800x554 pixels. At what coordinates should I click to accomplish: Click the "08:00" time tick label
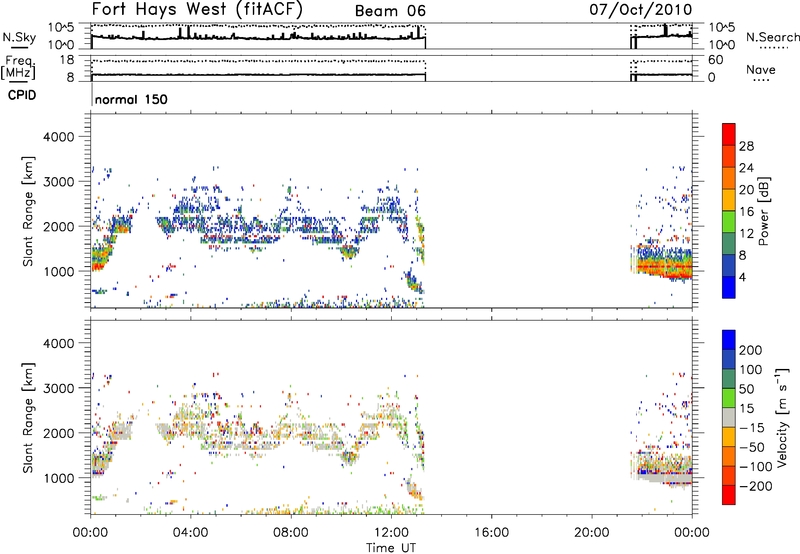[x=291, y=532]
